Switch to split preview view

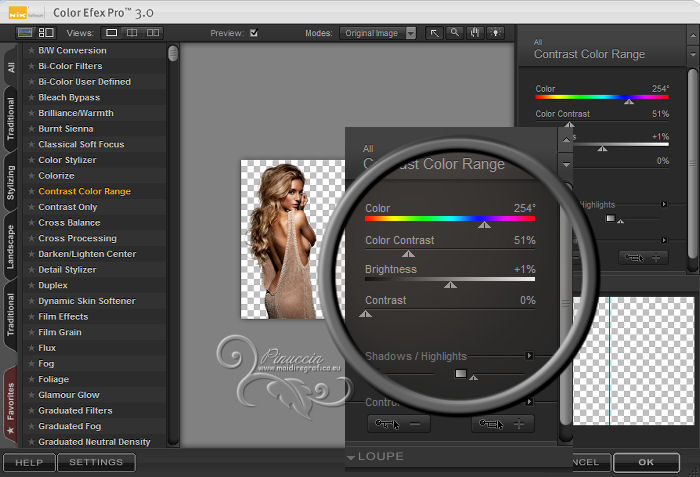[134, 33]
